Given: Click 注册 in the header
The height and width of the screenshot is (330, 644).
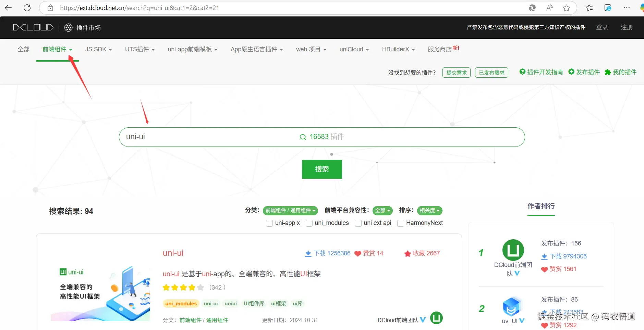Looking at the screenshot, I should click(627, 27).
